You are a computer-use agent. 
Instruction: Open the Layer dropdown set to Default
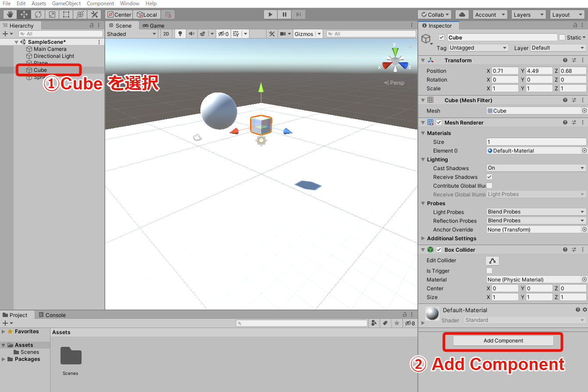point(558,47)
